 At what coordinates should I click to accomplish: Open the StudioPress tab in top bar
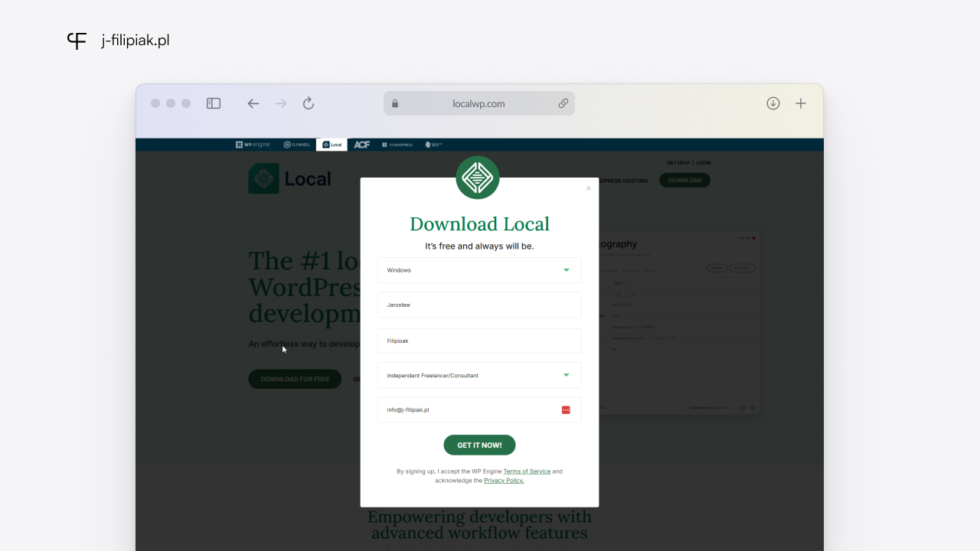tap(397, 145)
